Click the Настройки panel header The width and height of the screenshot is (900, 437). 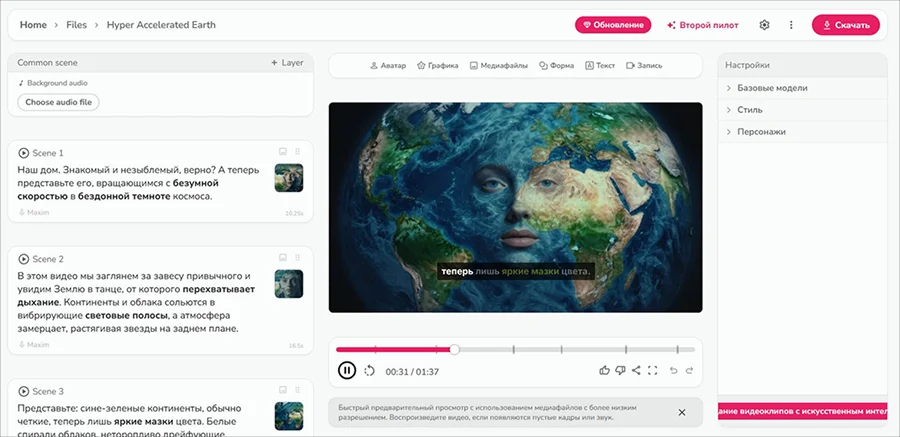pyautogui.click(x=802, y=65)
